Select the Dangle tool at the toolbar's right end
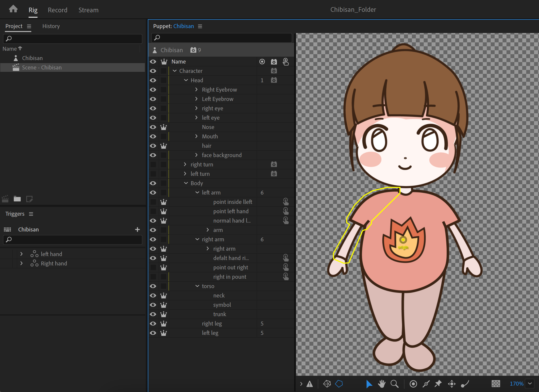The width and height of the screenshot is (539, 392). pos(465,384)
